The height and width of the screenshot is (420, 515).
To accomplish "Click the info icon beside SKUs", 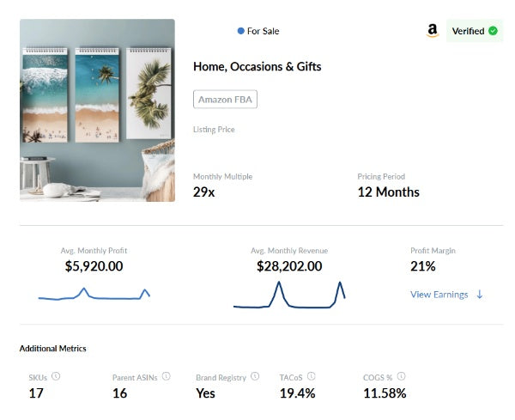I will pos(56,376).
